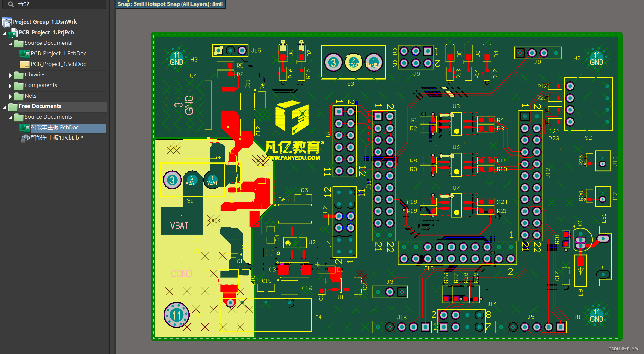The height and width of the screenshot is (354, 644).
Task: Select the J17 connector pad
Action: click(603, 199)
